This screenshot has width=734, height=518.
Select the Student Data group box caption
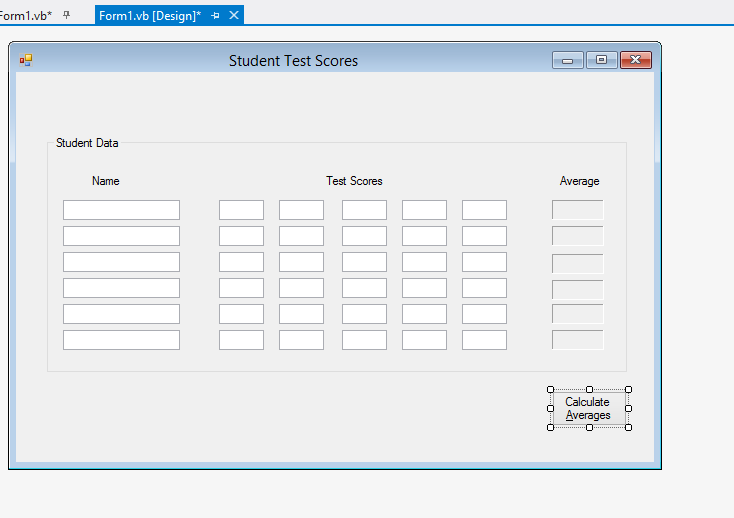pyautogui.click(x=87, y=143)
